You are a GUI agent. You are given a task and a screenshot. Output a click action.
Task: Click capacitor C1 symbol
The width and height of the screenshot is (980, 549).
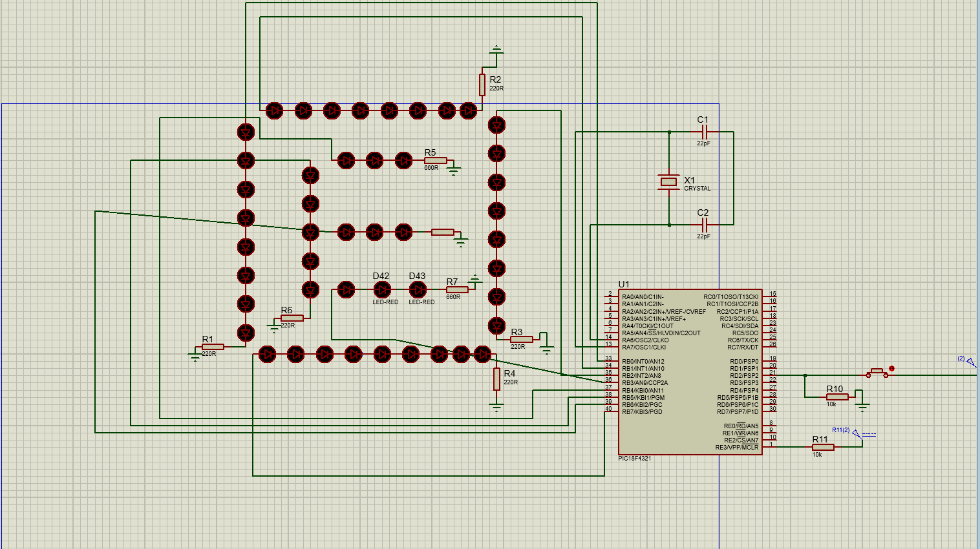(705, 132)
